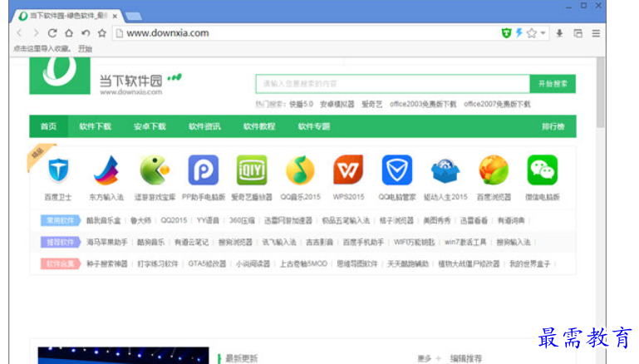Click 360压缩 link

[x=242, y=220]
